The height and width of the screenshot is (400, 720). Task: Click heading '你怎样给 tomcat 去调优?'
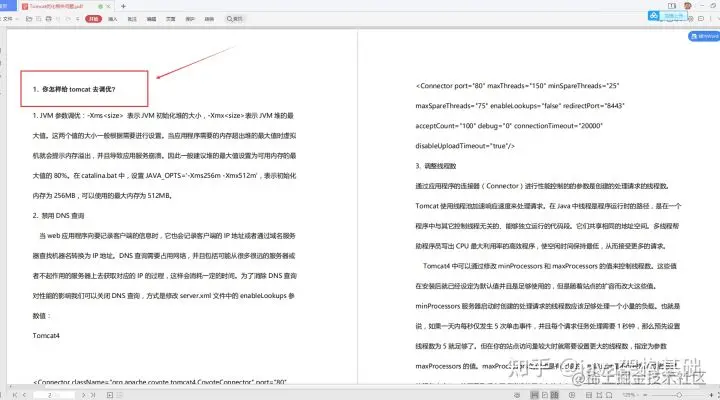tap(79, 89)
